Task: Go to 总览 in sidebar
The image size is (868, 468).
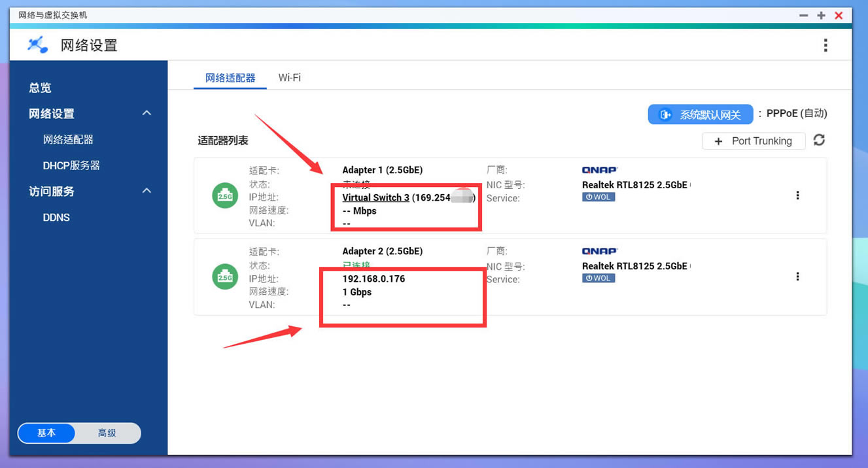Action: pos(40,88)
